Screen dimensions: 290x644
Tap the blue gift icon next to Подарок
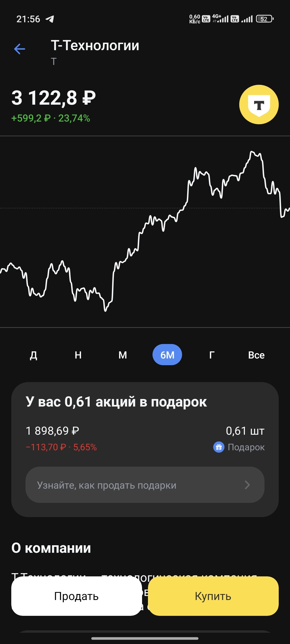pos(219,447)
